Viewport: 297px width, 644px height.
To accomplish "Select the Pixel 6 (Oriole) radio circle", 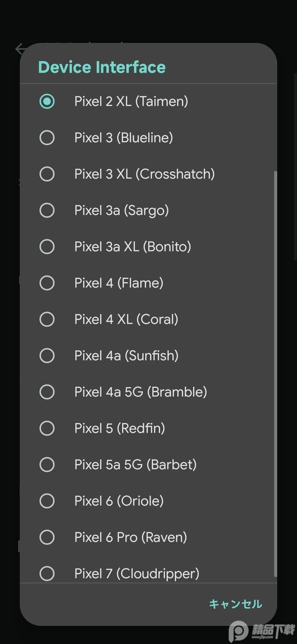I will point(47,501).
